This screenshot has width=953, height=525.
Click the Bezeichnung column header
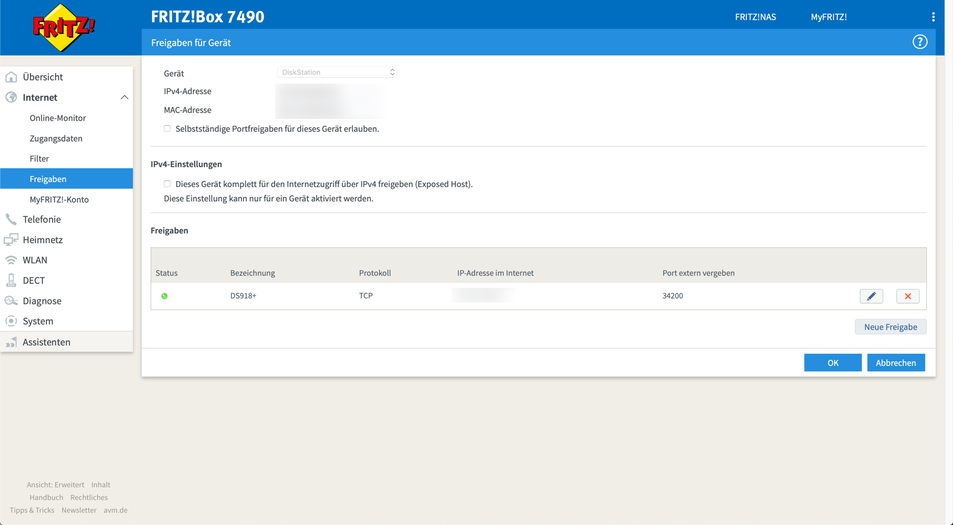pyautogui.click(x=253, y=273)
